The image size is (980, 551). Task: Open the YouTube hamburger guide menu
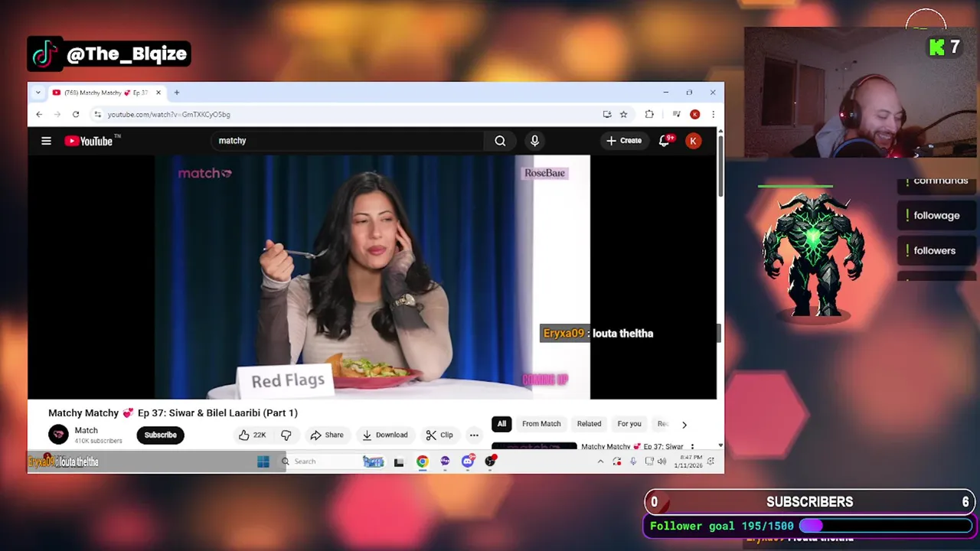point(46,141)
